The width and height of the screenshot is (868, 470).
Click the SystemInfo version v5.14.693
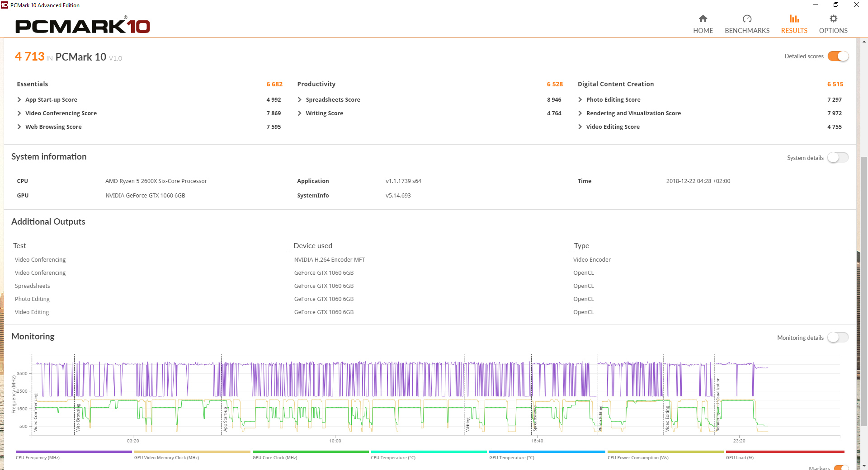(x=398, y=196)
